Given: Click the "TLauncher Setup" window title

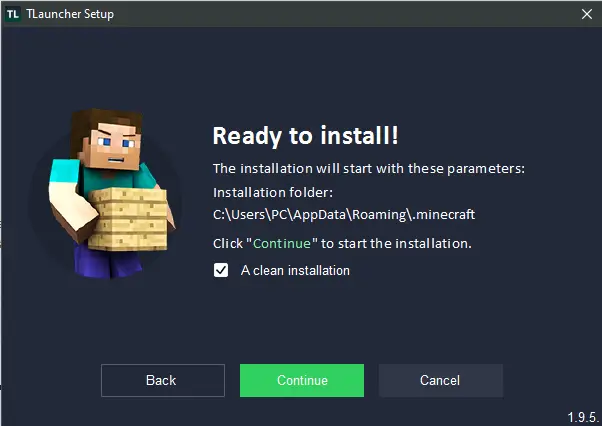Looking at the screenshot, I should [70, 14].
